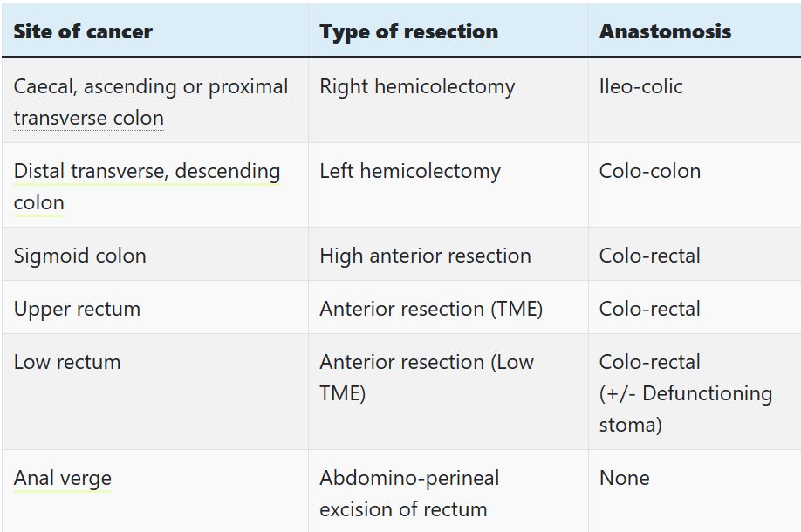Click the 'Upper rectum' cell
The width and height of the screenshot is (801, 532).
[77, 309]
